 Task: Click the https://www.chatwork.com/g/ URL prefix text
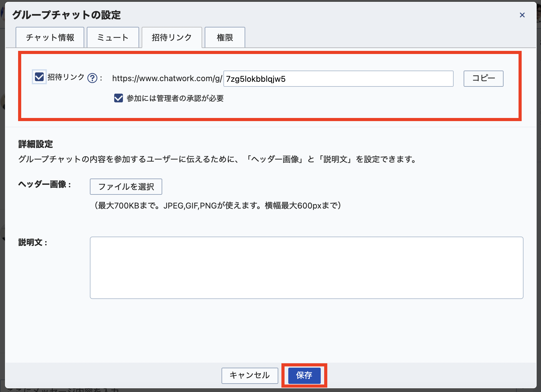click(167, 78)
